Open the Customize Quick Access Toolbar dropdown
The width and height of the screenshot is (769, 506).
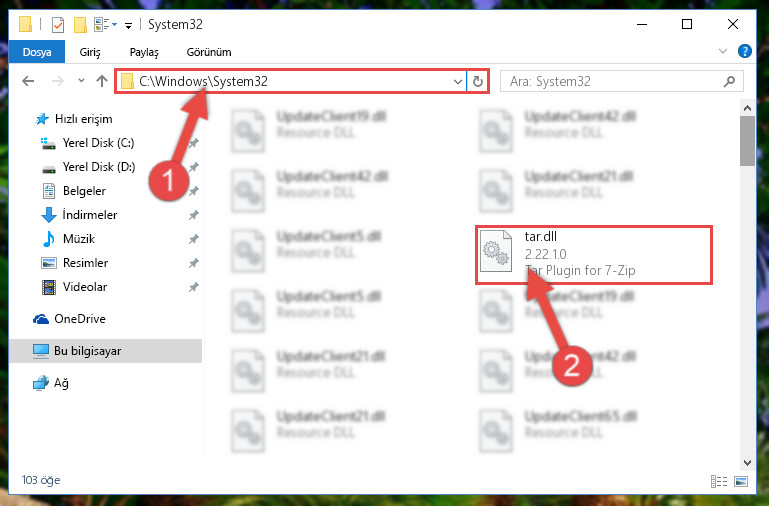[x=128, y=25]
